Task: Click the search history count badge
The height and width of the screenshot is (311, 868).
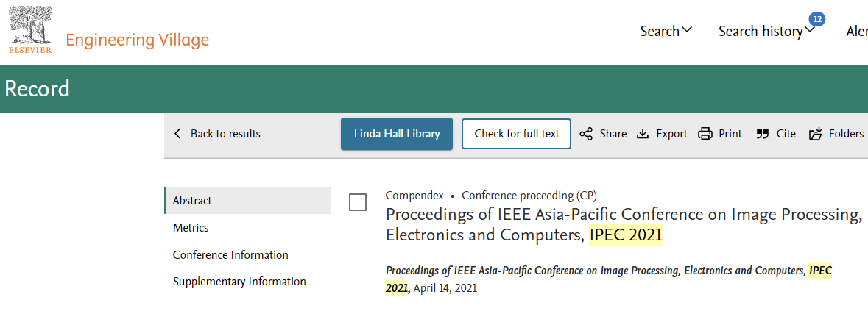Action: (x=817, y=19)
